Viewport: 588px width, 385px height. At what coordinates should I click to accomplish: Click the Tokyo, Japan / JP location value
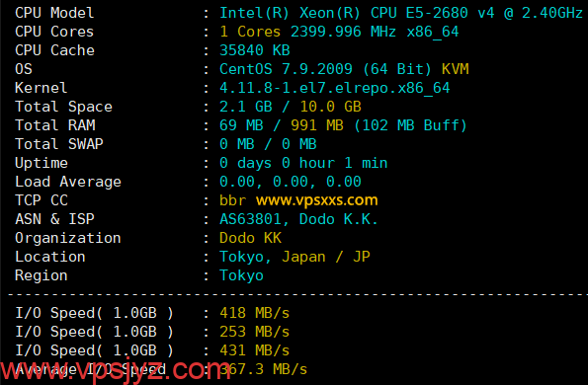click(294, 257)
